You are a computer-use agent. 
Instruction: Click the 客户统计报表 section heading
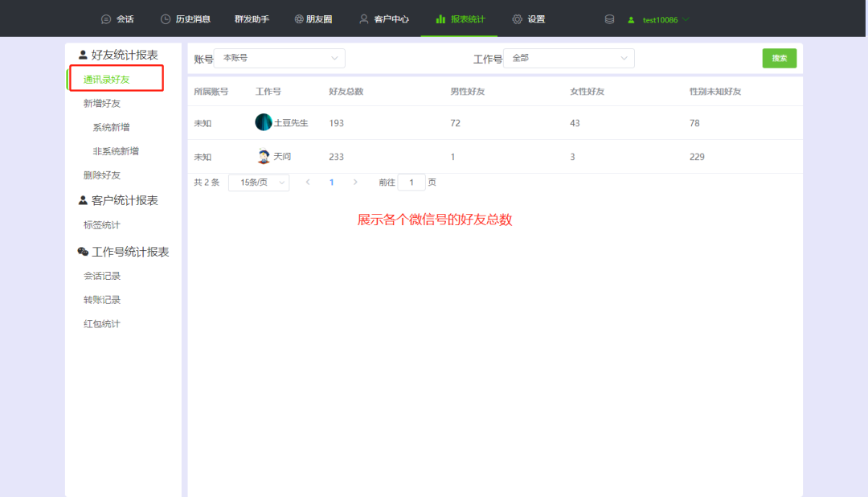coord(125,200)
